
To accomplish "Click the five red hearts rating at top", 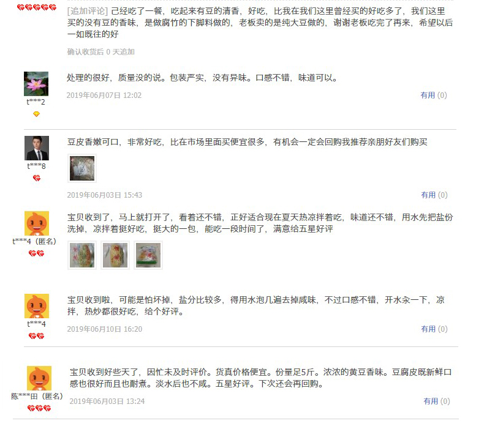I will point(37,7).
